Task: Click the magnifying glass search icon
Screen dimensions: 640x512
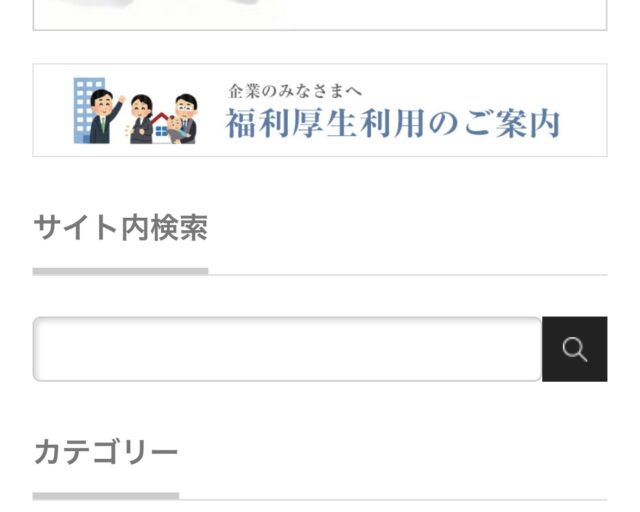Action: pos(575,349)
